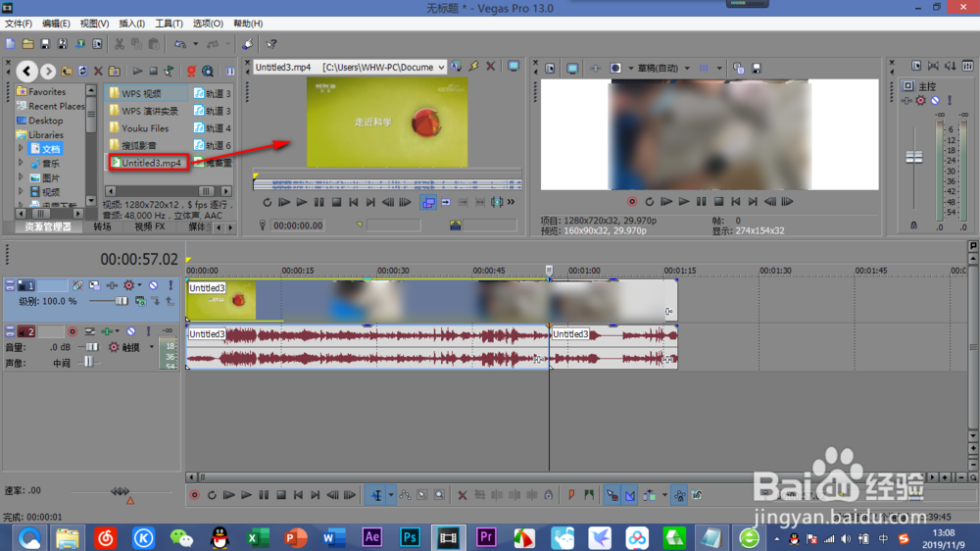The image size is (980, 551).
Task: Open Video Output FX in the preview window
Action: click(595, 69)
